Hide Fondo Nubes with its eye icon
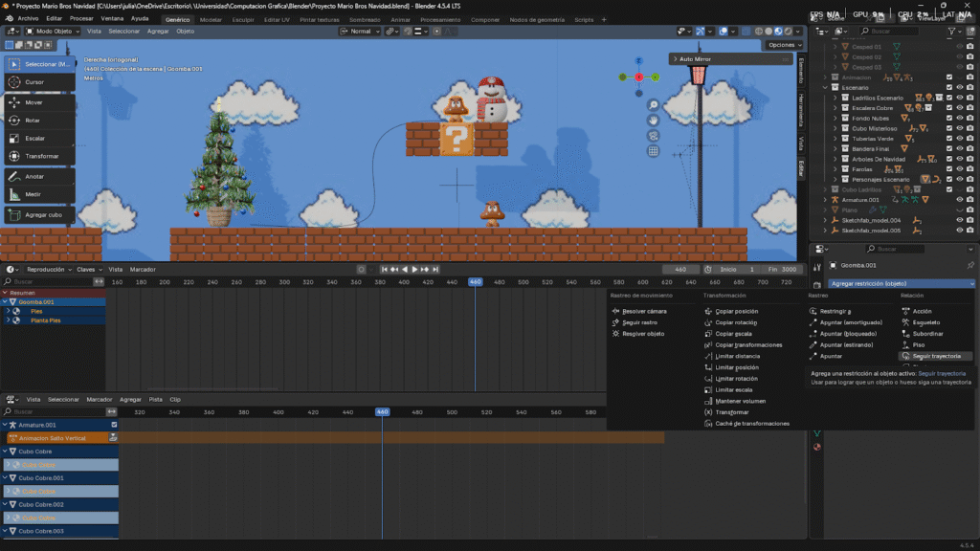 960,118
